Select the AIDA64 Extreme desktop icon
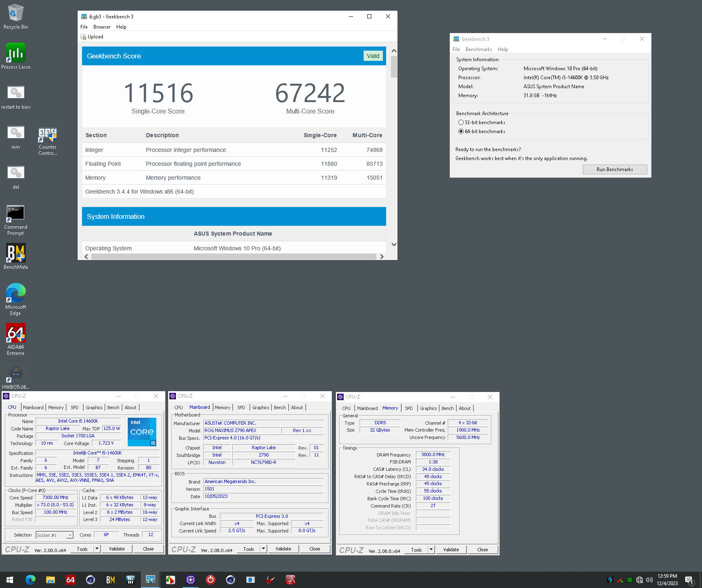Screen dimensions: 702x588 coord(16,339)
